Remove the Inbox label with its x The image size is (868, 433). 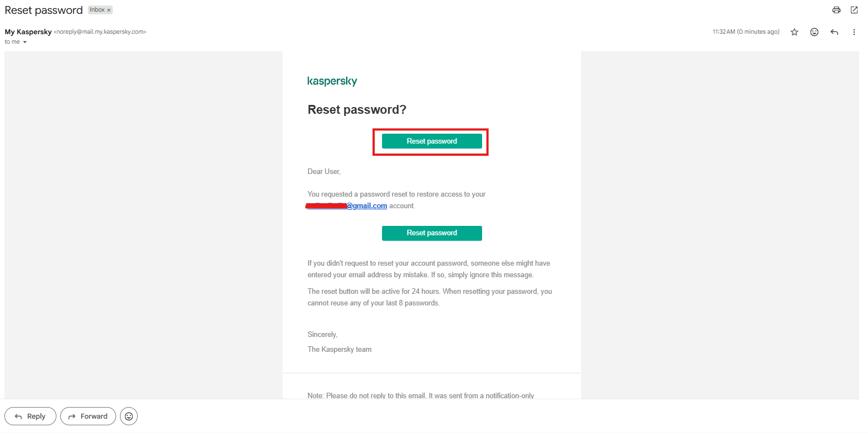(109, 10)
